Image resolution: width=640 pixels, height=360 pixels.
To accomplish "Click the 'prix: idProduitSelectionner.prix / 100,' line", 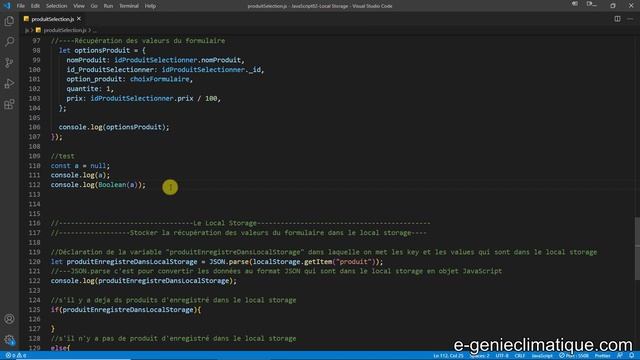I will pyautogui.click(x=144, y=98).
